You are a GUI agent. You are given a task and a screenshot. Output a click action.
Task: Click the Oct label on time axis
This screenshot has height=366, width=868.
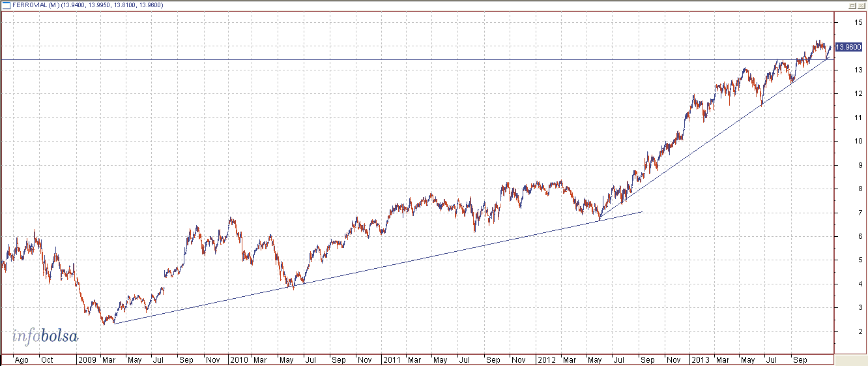[47, 359]
